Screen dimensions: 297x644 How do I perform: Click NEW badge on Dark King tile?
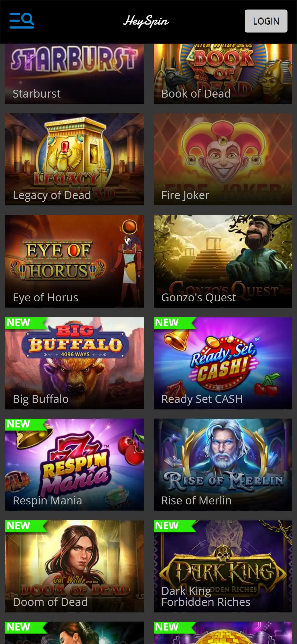click(172, 526)
